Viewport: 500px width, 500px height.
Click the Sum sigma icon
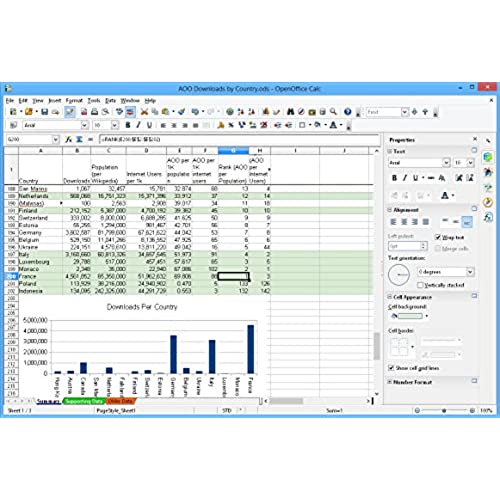click(x=79, y=139)
